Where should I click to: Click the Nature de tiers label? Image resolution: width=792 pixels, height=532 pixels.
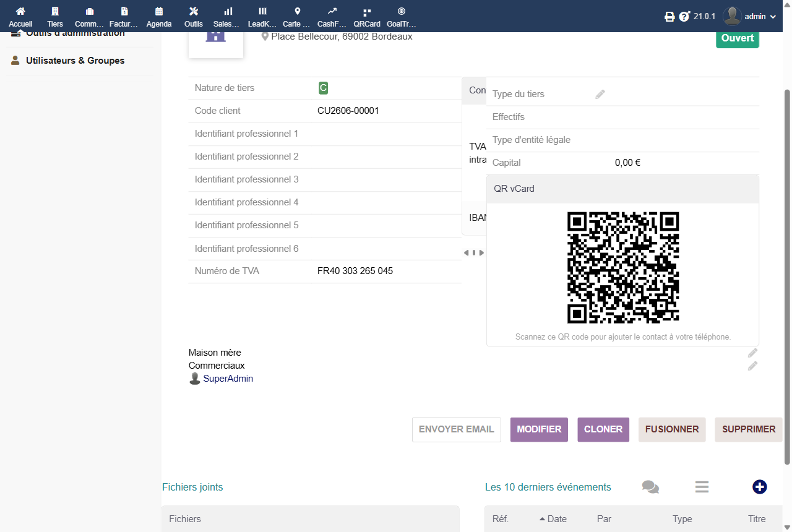click(225, 88)
